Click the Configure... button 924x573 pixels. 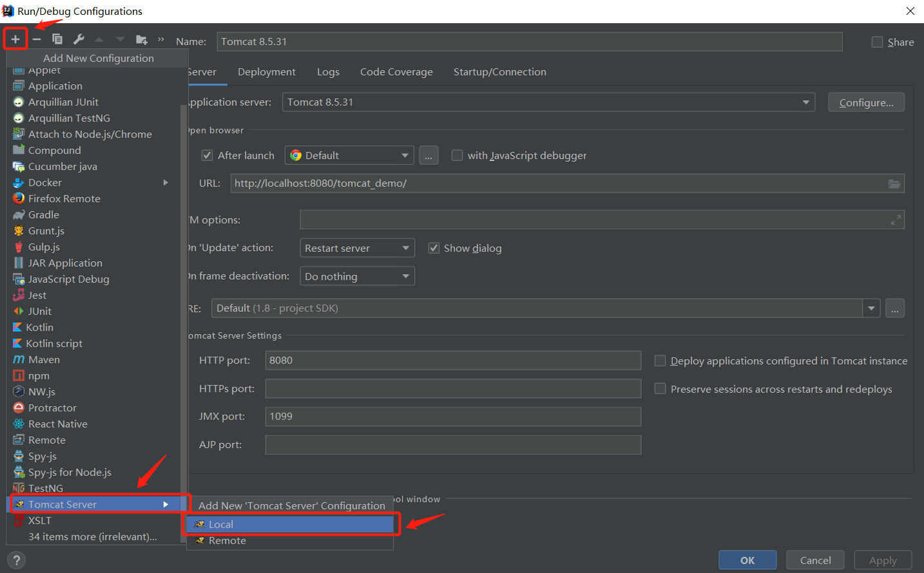click(866, 102)
